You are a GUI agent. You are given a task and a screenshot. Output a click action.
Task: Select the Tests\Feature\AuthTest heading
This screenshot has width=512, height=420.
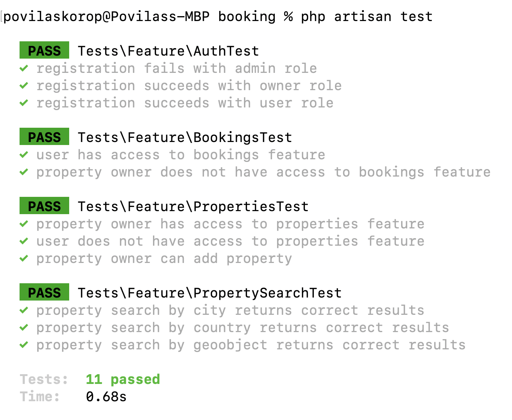pos(168,51)
